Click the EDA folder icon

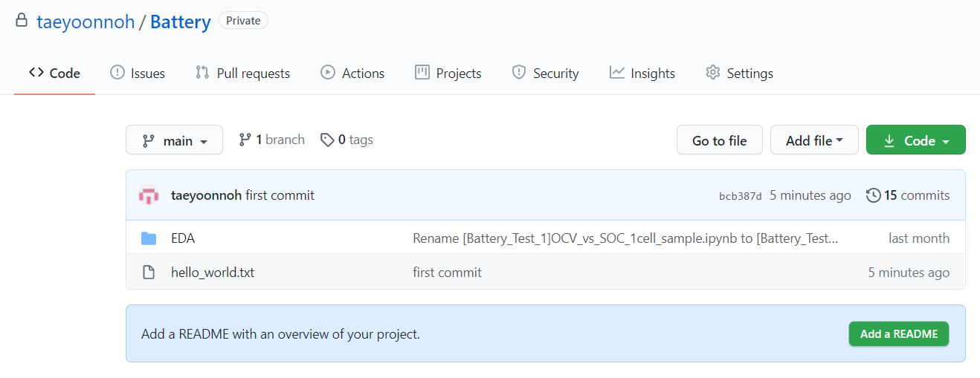(149, 238)
